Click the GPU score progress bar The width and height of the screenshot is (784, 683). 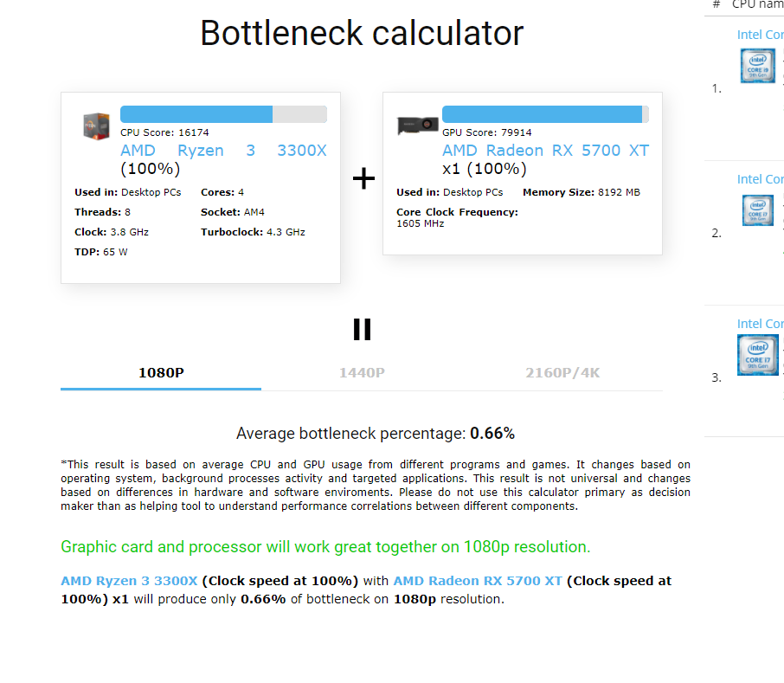coord(545,114)
